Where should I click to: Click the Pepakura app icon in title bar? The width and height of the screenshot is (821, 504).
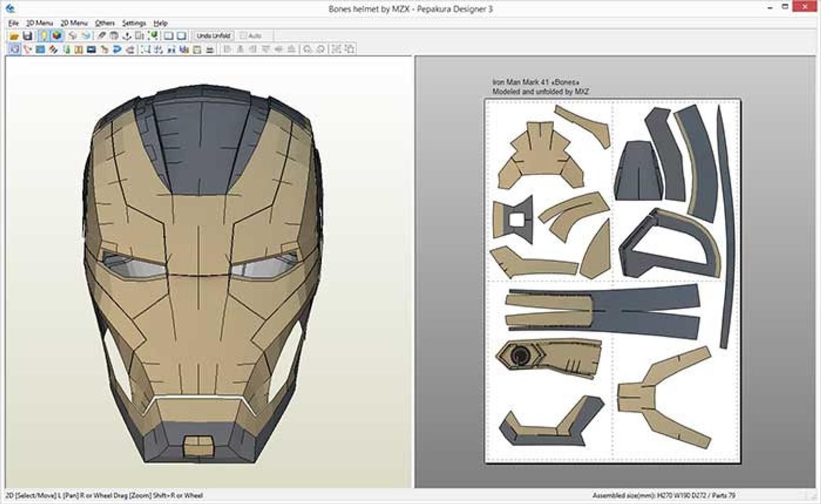[x=9, y=8]
